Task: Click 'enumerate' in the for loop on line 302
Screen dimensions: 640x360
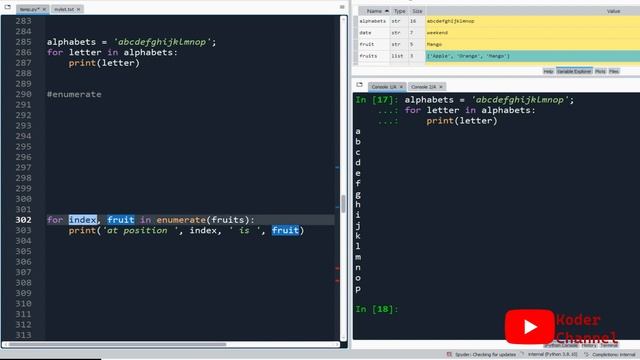Action: click(181, 220)
